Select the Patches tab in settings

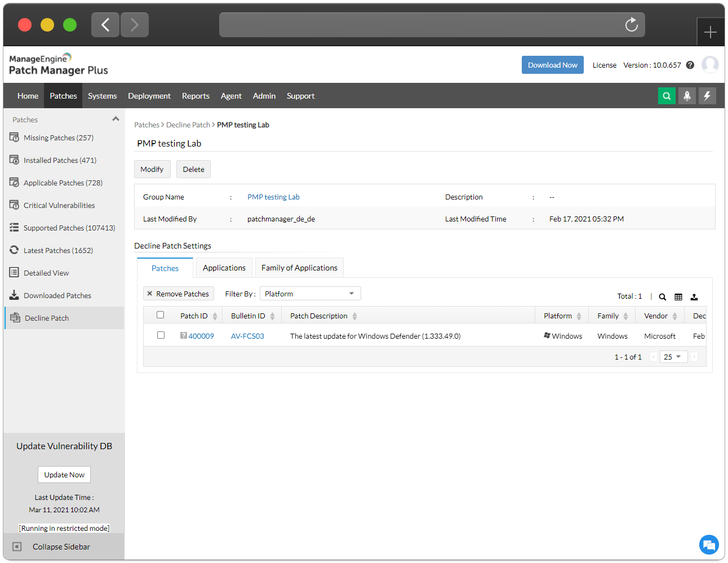click(165, 268)
